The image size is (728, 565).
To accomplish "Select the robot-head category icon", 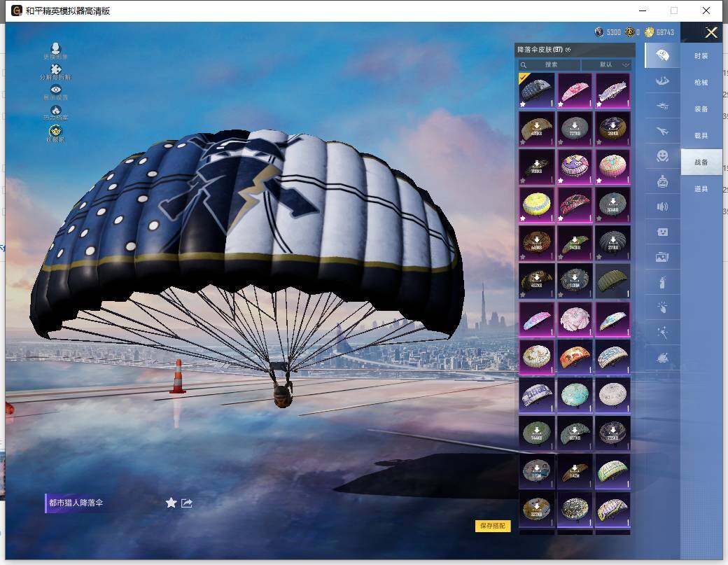I will [662, 181].
